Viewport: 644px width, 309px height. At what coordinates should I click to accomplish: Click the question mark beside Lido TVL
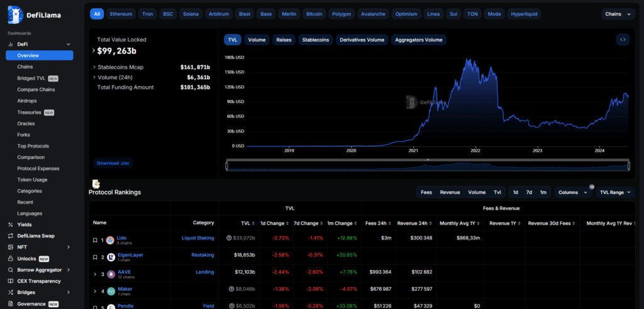229,238
